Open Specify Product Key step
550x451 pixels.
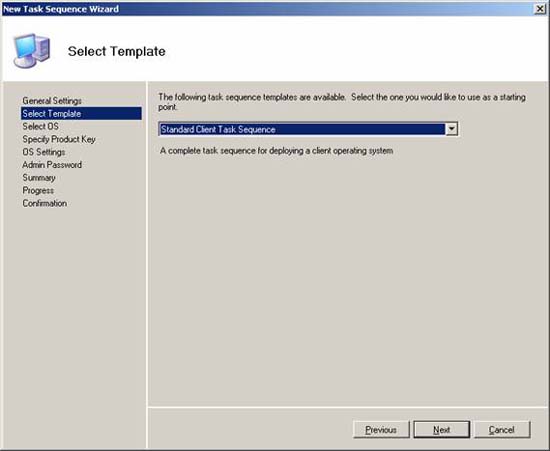point(59,139)
